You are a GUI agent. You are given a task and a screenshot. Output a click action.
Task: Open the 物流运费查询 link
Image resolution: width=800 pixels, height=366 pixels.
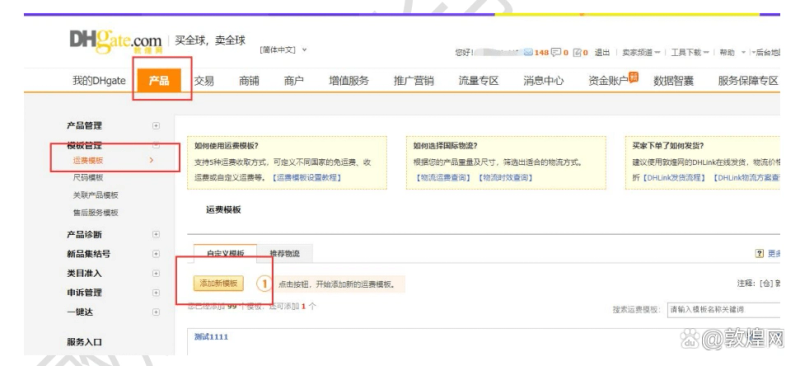coord(443,178)
